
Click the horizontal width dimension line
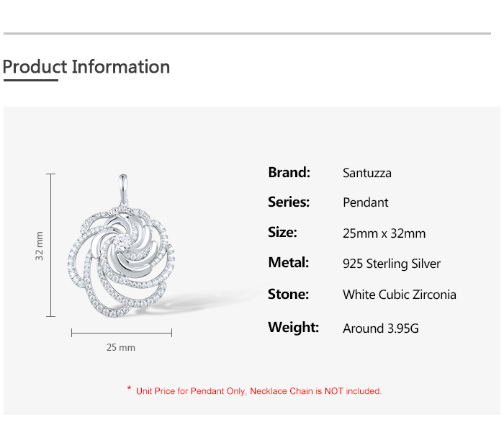(x=122, y=333)
